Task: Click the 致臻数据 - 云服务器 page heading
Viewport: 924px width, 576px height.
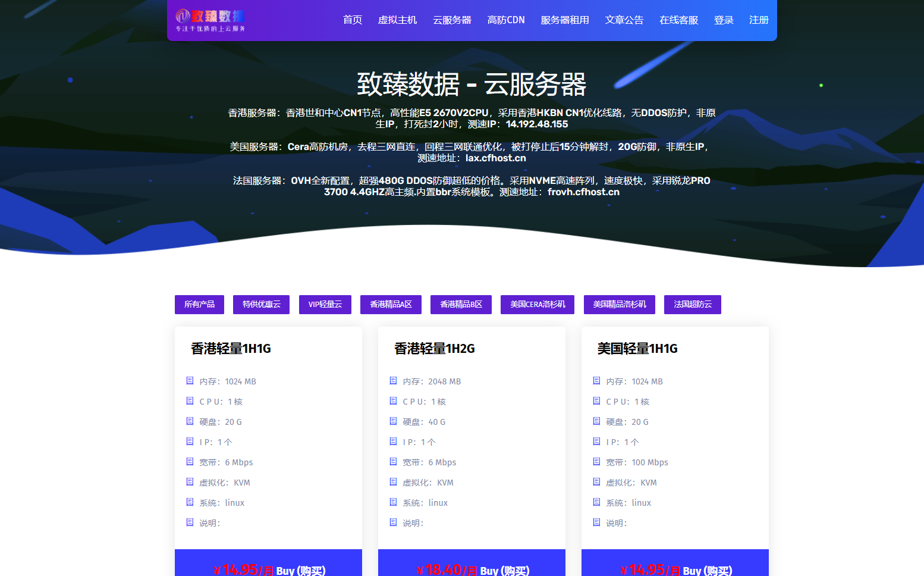Action: (x=472, y=84)
